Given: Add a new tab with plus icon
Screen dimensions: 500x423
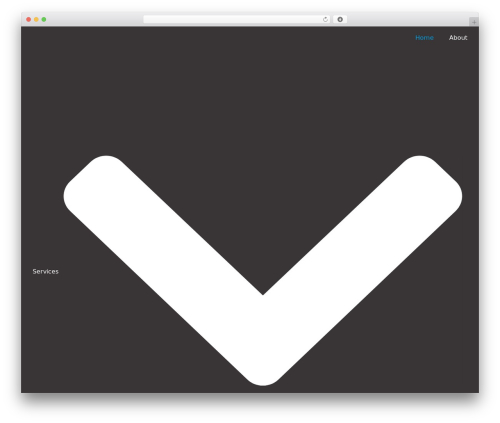Looking at the screenshot, I should pos(474,22).
